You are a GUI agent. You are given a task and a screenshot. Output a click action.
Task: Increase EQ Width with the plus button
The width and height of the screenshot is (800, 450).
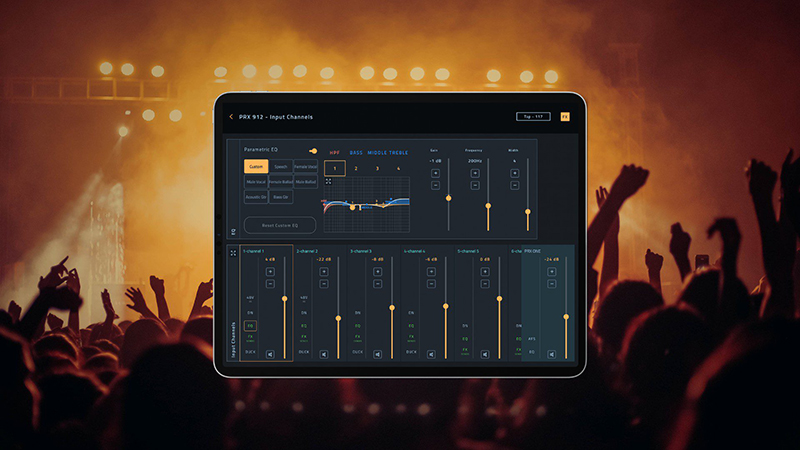pos(515,173)
